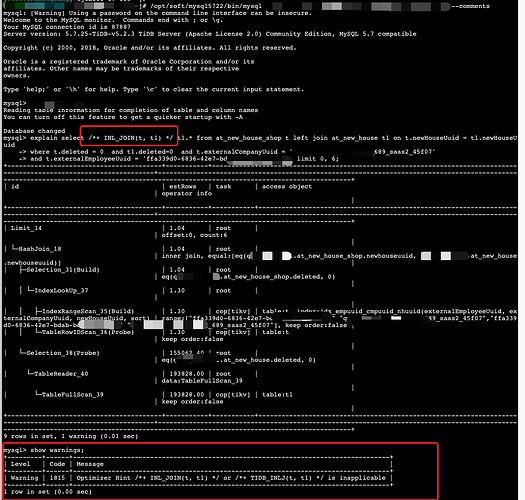
Task: Click the Warning level cell
Action: (x=24, y=478)
